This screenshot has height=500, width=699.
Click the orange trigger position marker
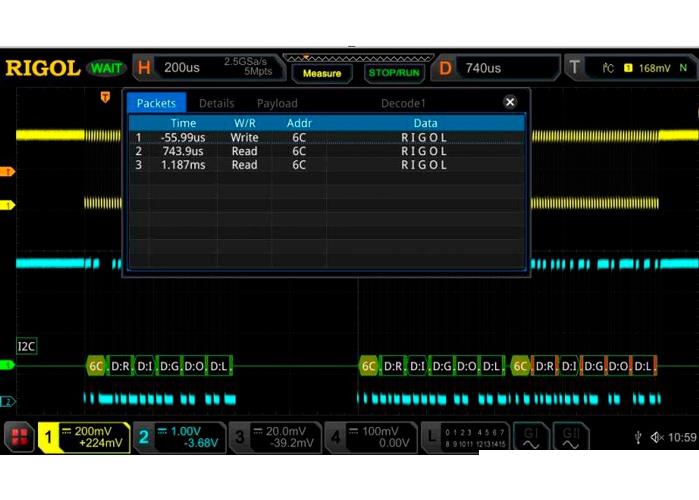105,97
